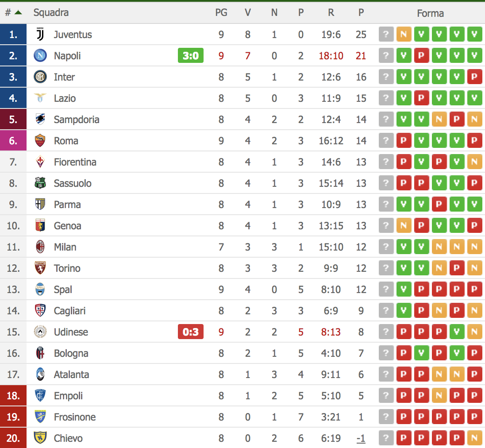Click Juventus's orange N form box
The height and width of the screenshot is (448, 485).
pos(404,35)
